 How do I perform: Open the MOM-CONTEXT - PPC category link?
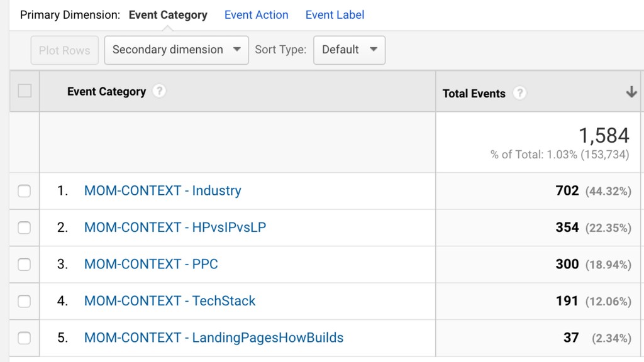click(x=151, y=264)
